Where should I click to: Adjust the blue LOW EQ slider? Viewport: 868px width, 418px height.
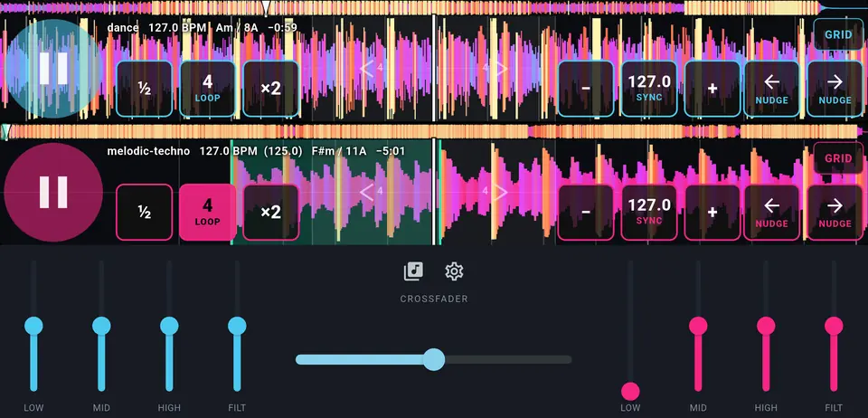point(33,326)
